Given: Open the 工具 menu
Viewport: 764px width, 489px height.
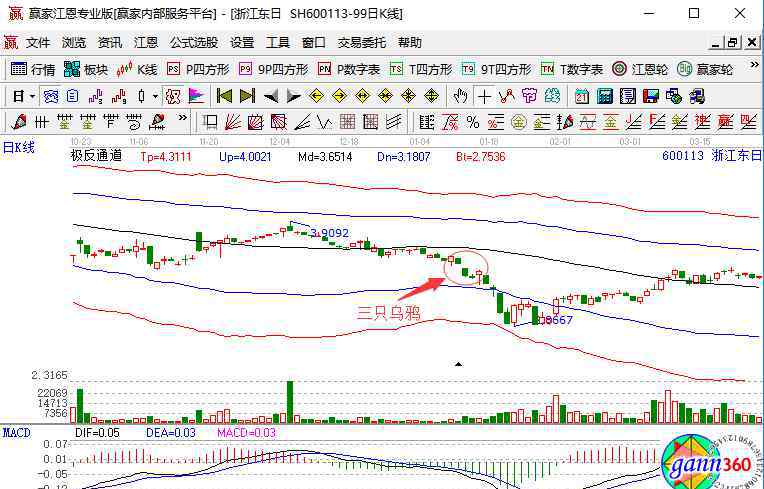Looking at the screenshot, I should 278,43.
